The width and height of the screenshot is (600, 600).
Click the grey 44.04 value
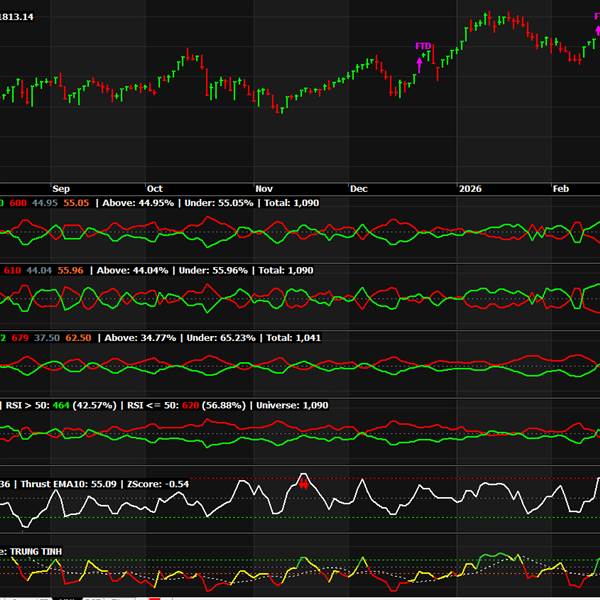click(39, 270)
